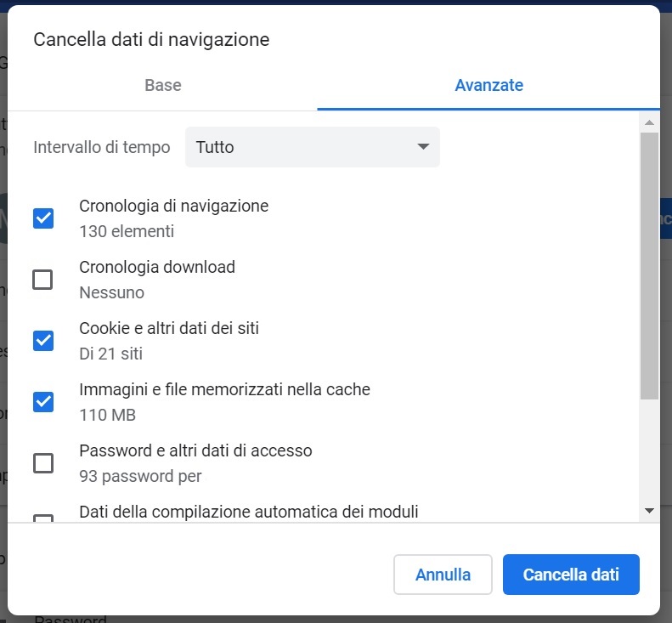The image size is (672, 623).
Task: Click the Cookie e altri dati dei siti label
Action: click(x=169, y=328)
